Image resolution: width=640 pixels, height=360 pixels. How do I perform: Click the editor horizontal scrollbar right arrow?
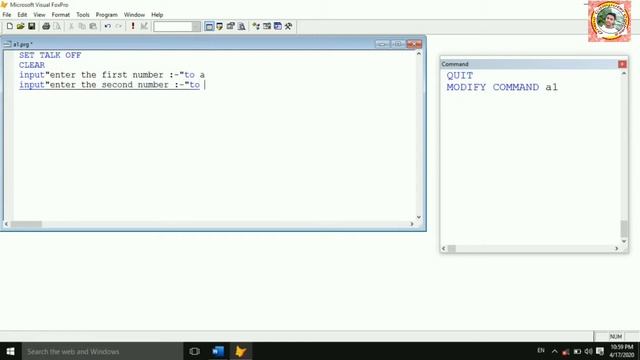tap(412, 224)
